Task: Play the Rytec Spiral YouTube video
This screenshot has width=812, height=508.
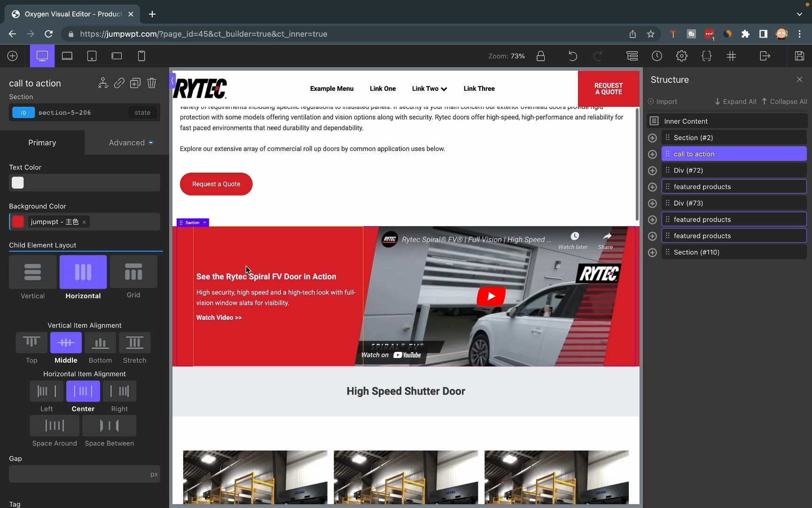Action: (492, 296)
